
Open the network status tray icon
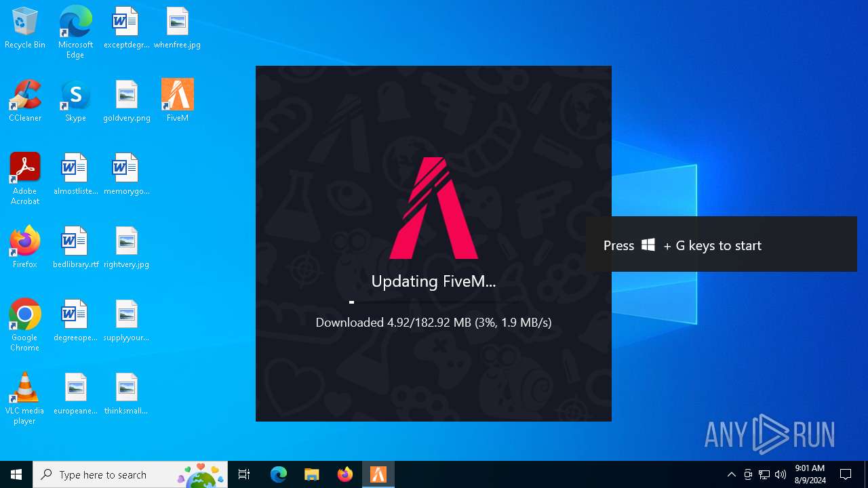pos(764,474)
